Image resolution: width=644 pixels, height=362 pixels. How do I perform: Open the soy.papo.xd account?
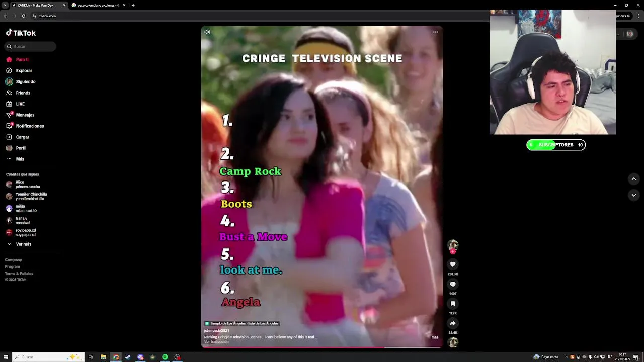coord(21,232)
